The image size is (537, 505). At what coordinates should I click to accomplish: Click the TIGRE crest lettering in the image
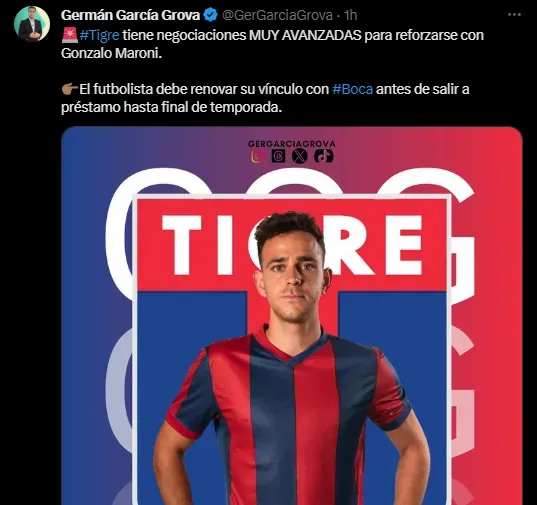point(292,245)
